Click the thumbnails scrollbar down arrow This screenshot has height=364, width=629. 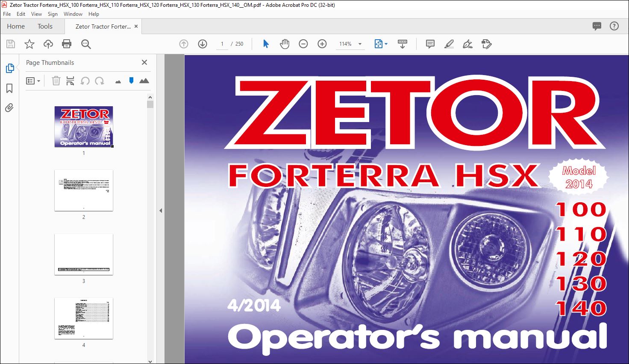pos(150,361)
